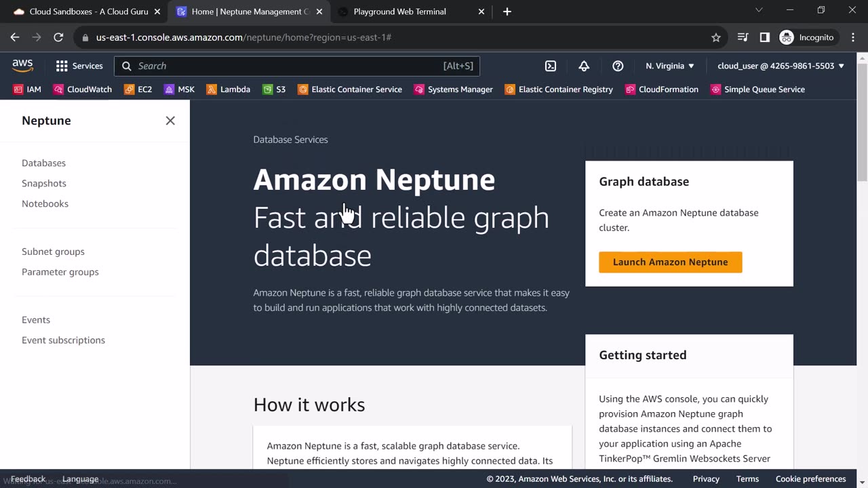Switch to Cloud Sandboxes browser tab
Image resolution: width=868 pixels, height=488 pixels.
pos(88,12)
